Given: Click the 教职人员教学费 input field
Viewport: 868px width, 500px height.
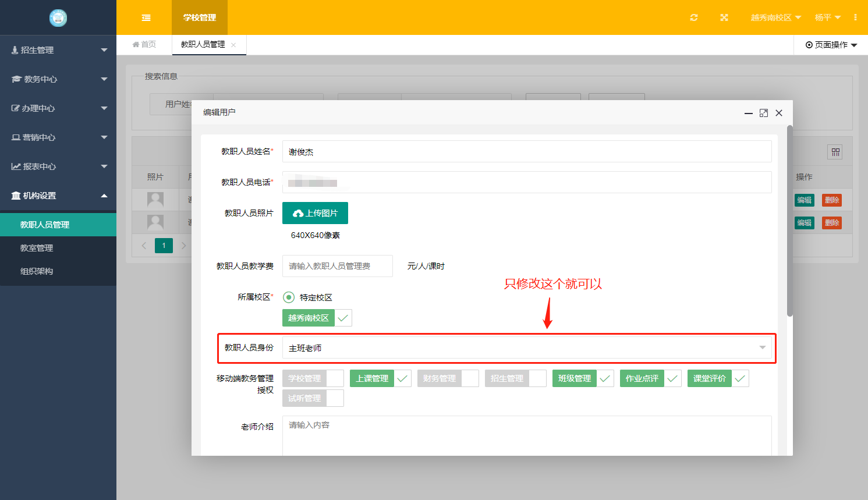Looking at the screenshot, I should coord(337,266).
